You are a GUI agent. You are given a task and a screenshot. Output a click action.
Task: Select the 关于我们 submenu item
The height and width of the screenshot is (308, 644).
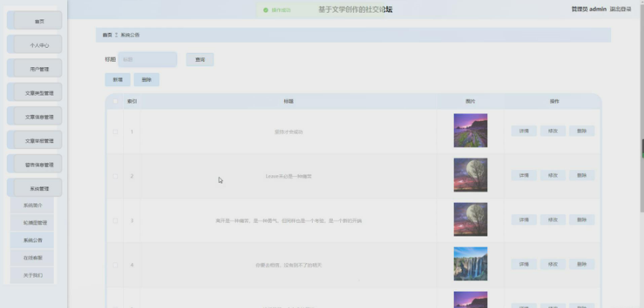32,275
